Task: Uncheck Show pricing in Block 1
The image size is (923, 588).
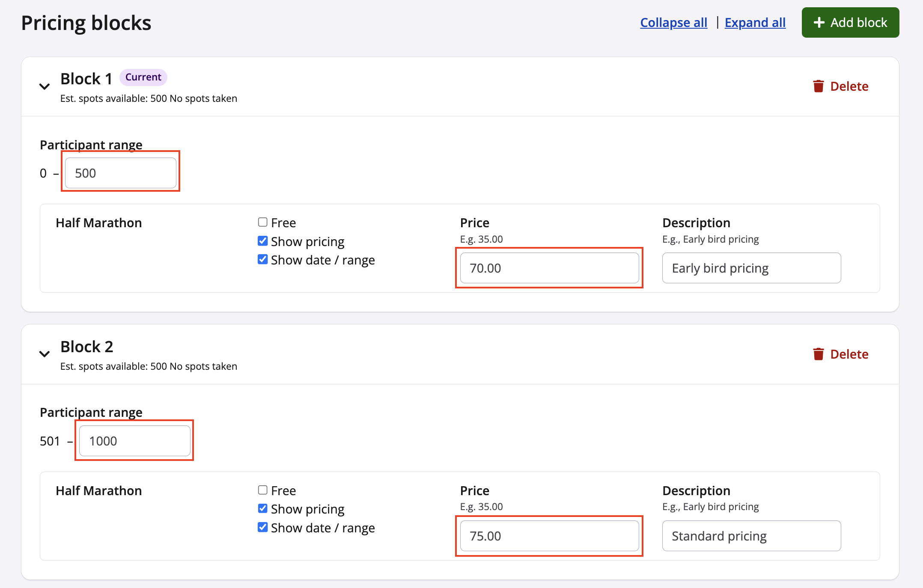Action: click(x=263, y=241)
